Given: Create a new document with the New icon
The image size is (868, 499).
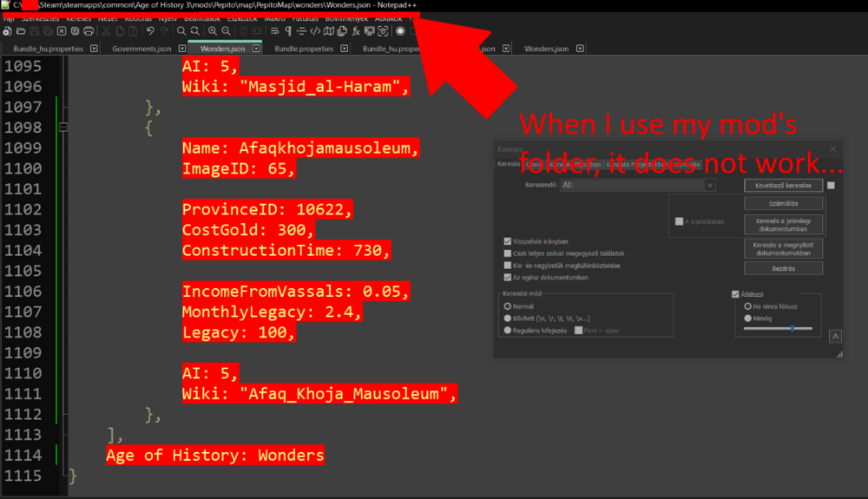Looking at the screenshot, I should point(7,31).
